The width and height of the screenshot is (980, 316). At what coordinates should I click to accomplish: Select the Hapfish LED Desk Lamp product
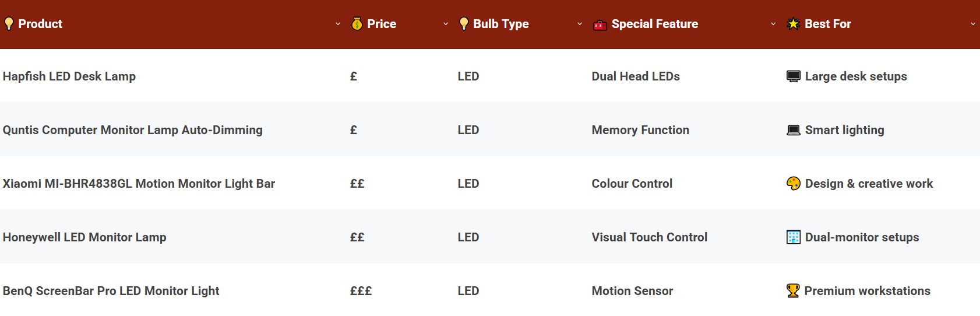(69, 76)
